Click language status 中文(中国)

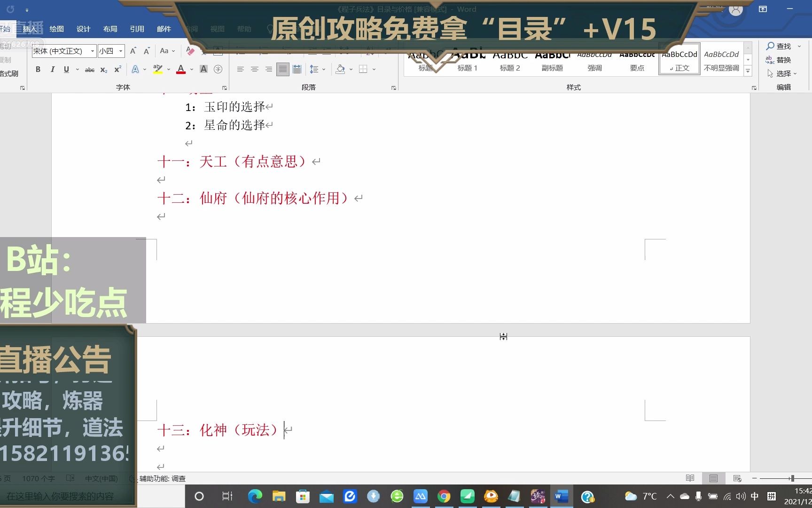click(x=101, y=478)
